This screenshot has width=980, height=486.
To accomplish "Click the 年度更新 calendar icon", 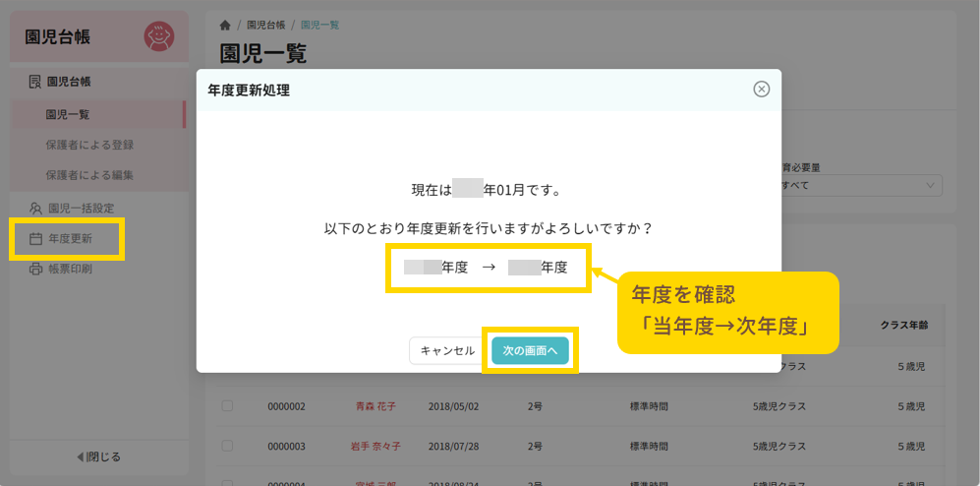I will pos(35,238).
